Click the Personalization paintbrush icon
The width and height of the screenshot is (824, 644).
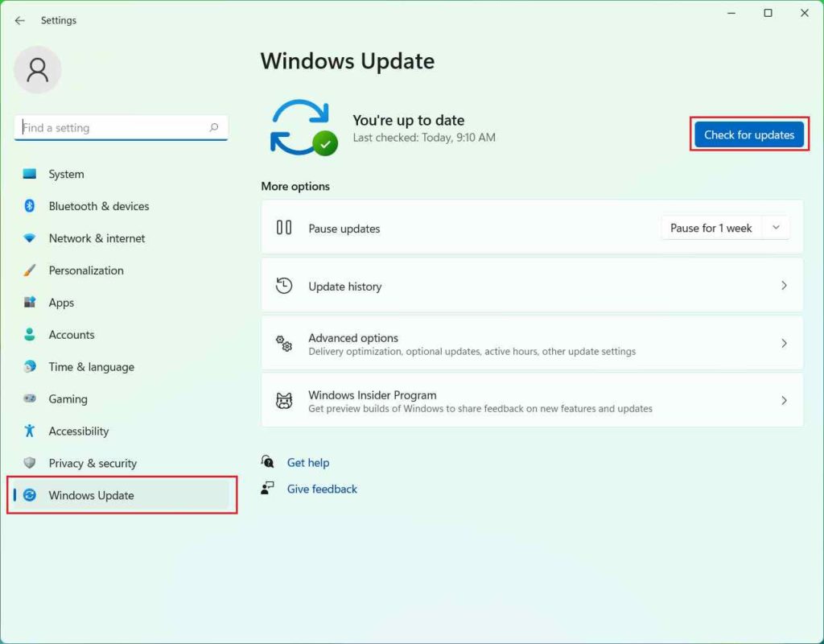click(30, 270)
